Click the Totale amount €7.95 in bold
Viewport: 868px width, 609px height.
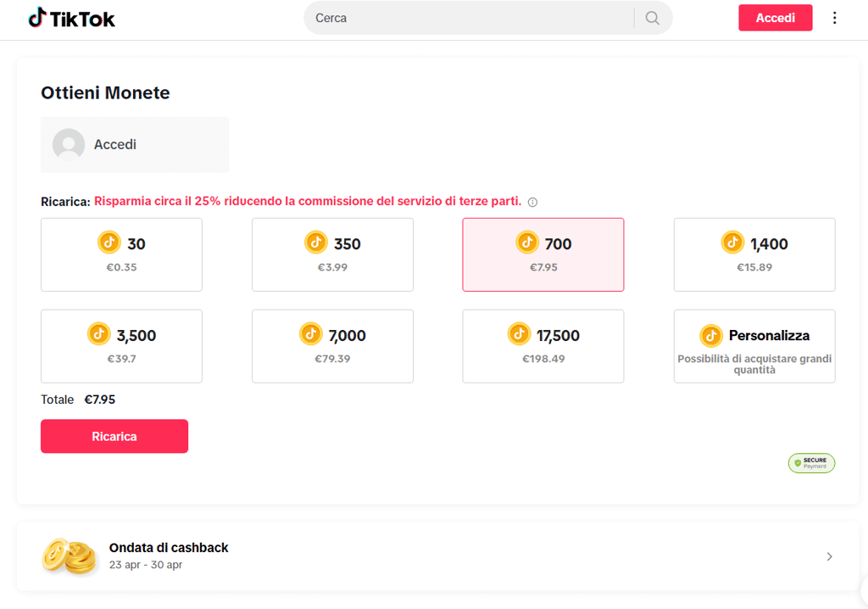pos(100,399)
